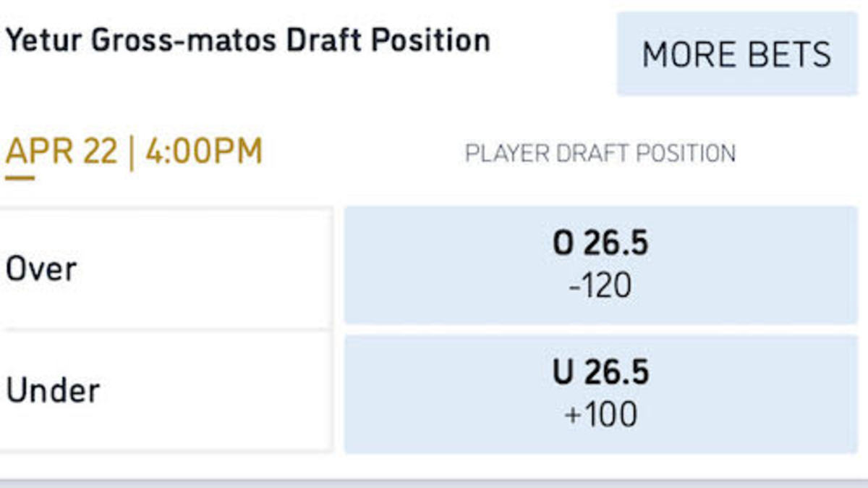Click the Yetur Gross-matos player name
This screenshot has height=488, width=868.
pos(141,41)
